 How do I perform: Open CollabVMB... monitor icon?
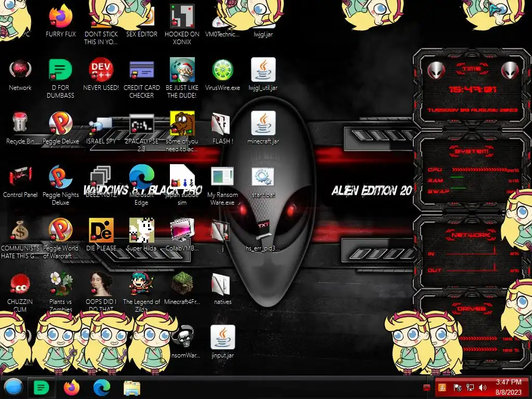pyautogui.click(x=182, y=230)
